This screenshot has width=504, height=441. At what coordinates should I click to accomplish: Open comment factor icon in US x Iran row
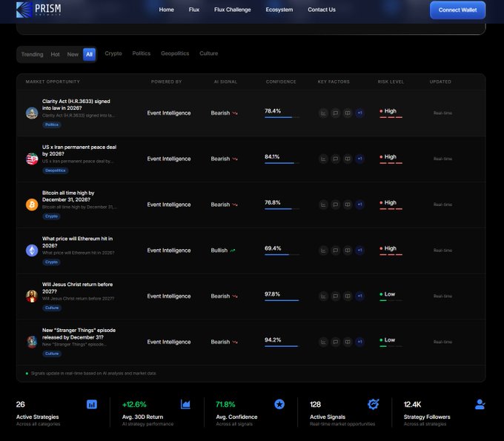click(x=335, y=159)
